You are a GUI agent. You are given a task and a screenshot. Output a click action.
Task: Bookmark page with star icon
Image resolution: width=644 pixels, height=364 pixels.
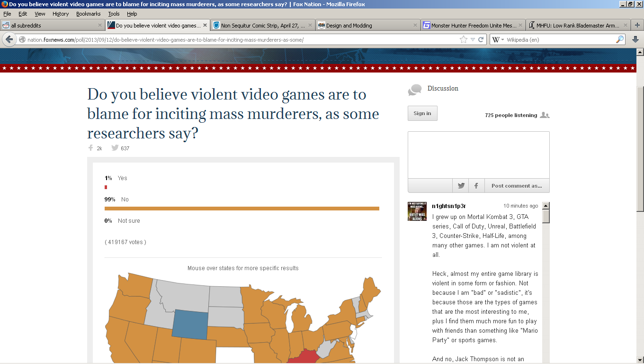464,40
